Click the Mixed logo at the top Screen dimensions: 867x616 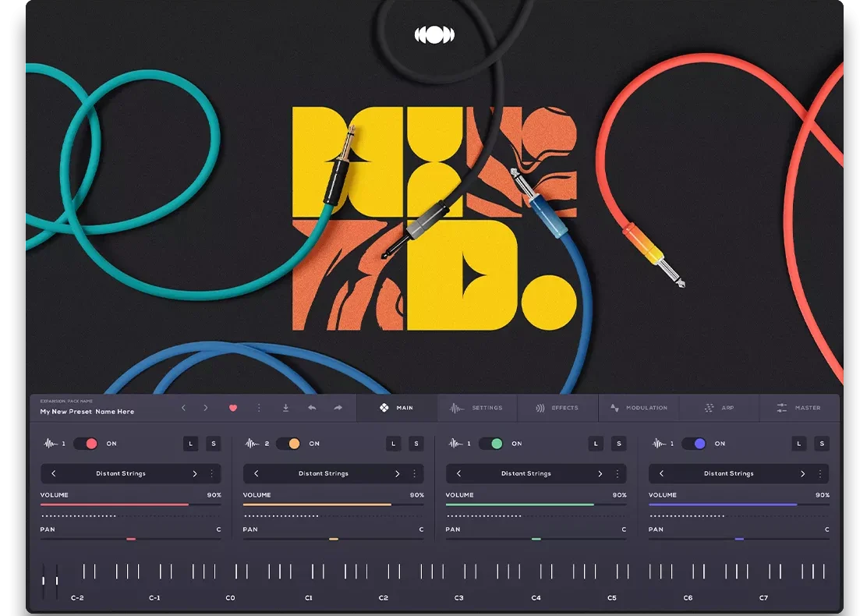click(x=433, y=34)
